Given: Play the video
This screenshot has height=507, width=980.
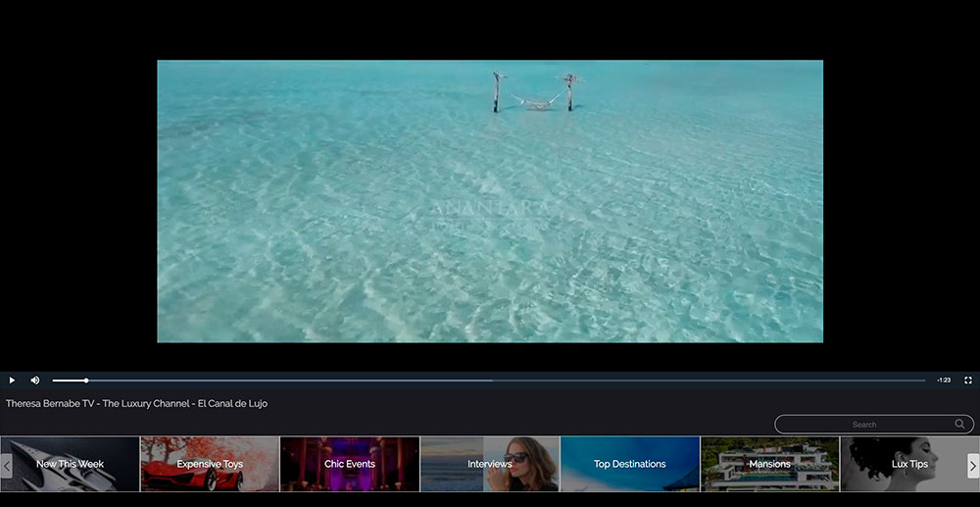Looking at the screenshot, I should click(x=11, y=380).
